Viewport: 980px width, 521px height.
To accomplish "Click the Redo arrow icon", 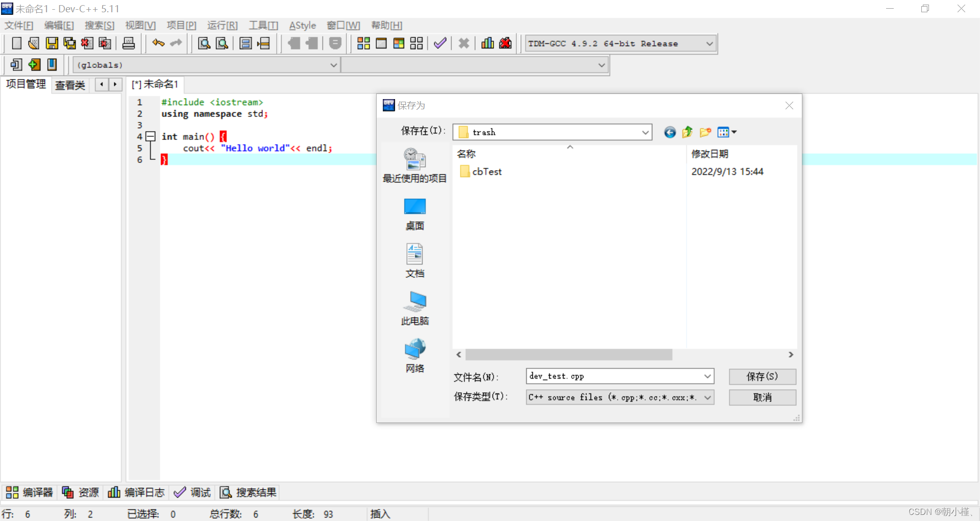I will pos(176,43).
